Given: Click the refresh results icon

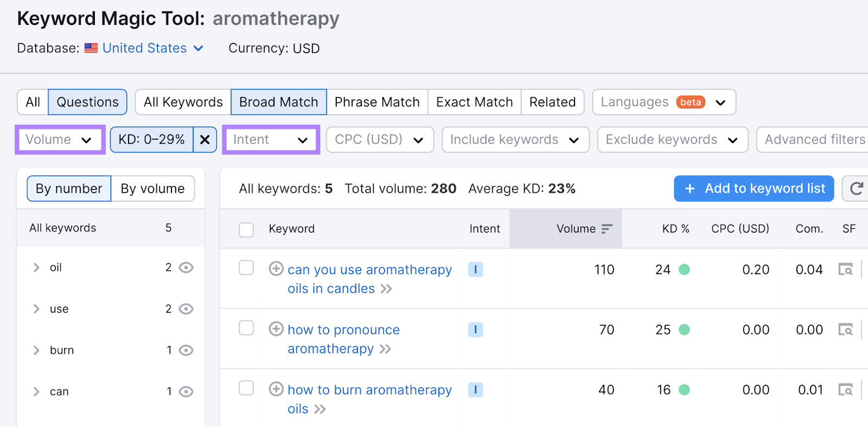Looking at the screenshot, I should (x=856, y=188).
